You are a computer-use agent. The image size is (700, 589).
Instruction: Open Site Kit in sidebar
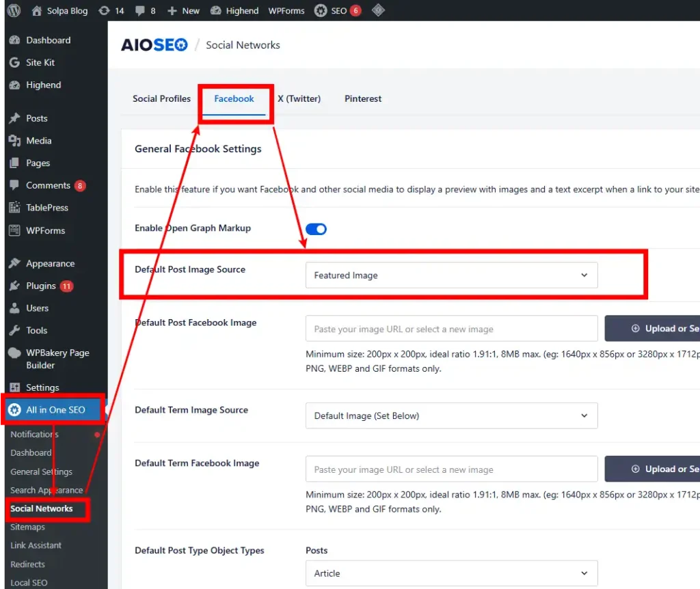pos(40,62)
